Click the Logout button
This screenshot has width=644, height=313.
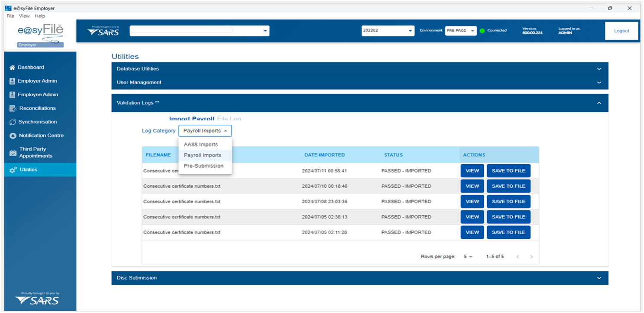(621, 31)
